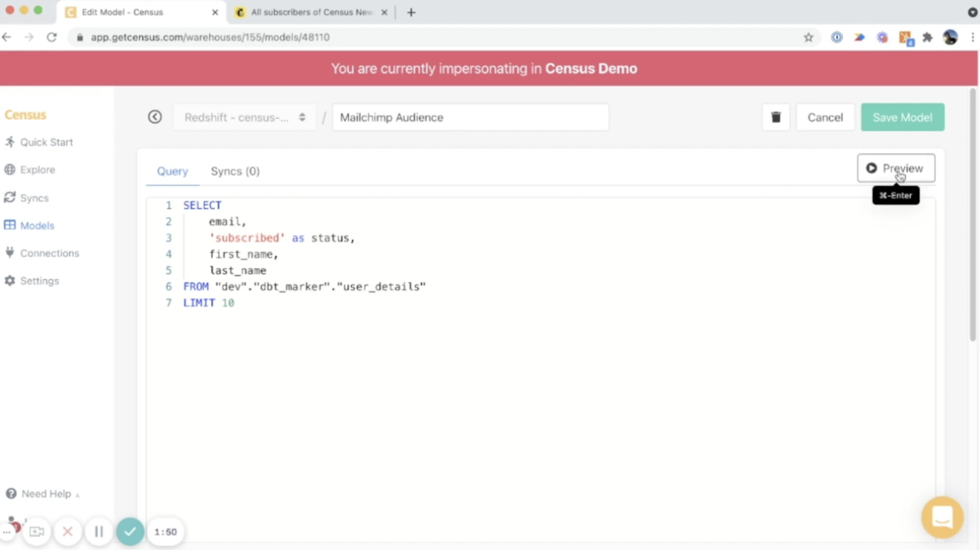Open the Chrome profile avatar

tap(950, 37)
